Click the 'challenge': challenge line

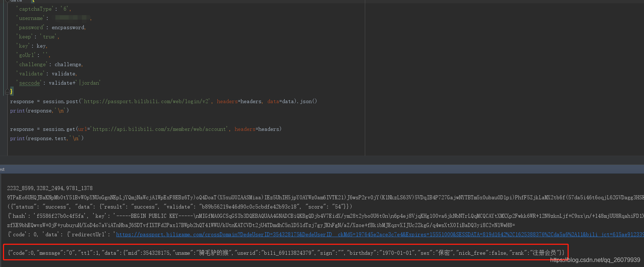49,64
